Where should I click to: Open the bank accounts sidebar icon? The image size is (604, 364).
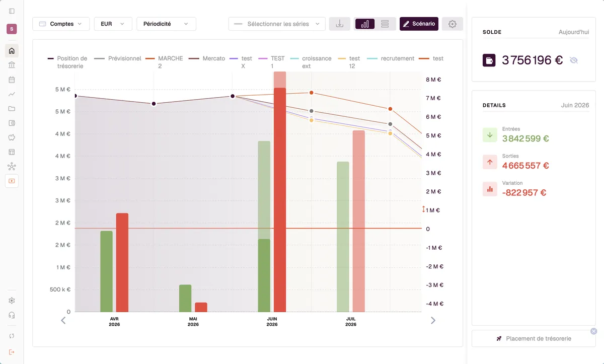coord(12,65)
